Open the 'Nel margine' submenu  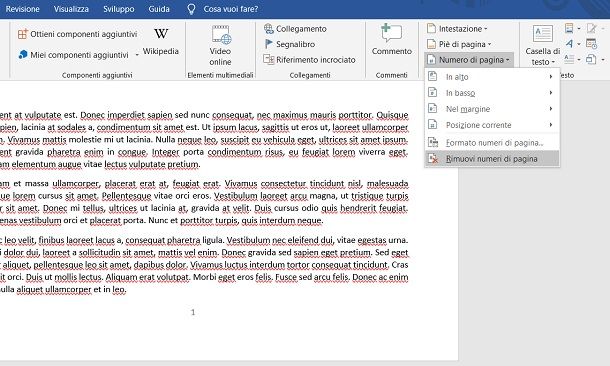coord(492,109)
